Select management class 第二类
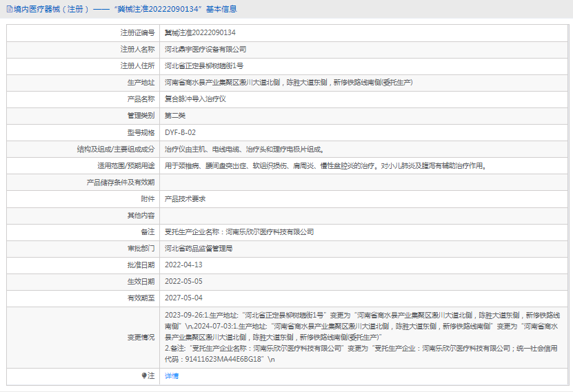This screenshot has height=392, width=573. point(175,116)
